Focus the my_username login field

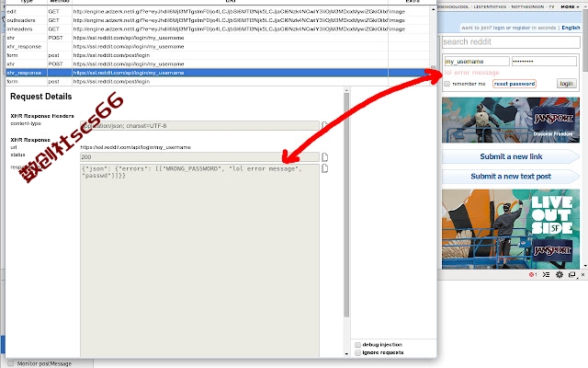(477, 62)
